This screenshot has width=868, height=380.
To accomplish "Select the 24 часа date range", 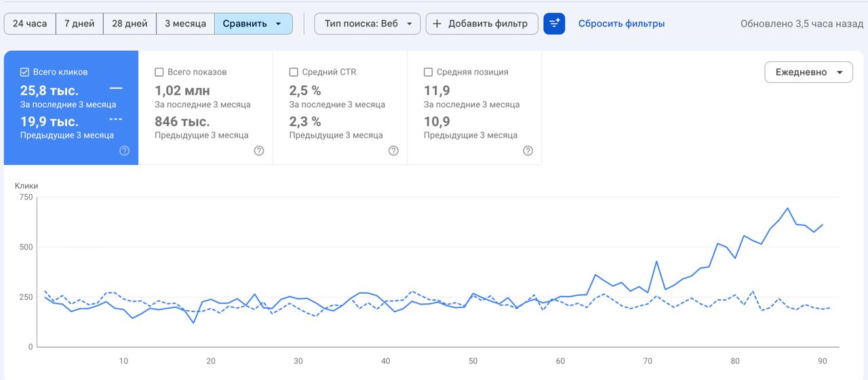I will pyautogui.click(x=30, y=24).
